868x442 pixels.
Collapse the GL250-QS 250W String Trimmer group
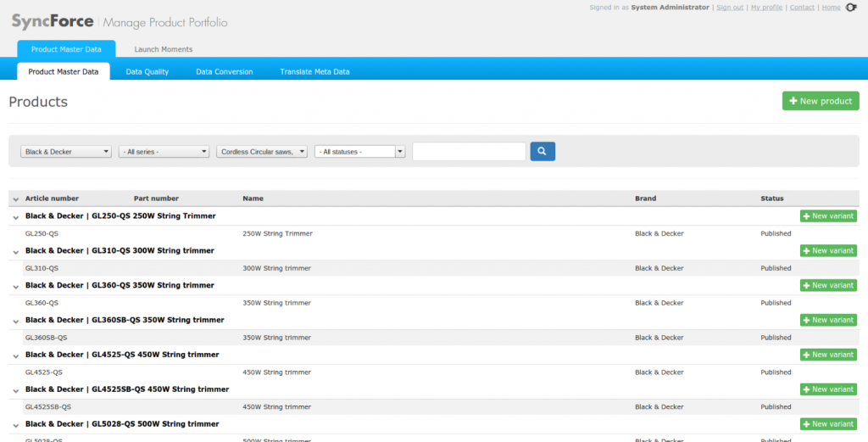pos(15,217)
